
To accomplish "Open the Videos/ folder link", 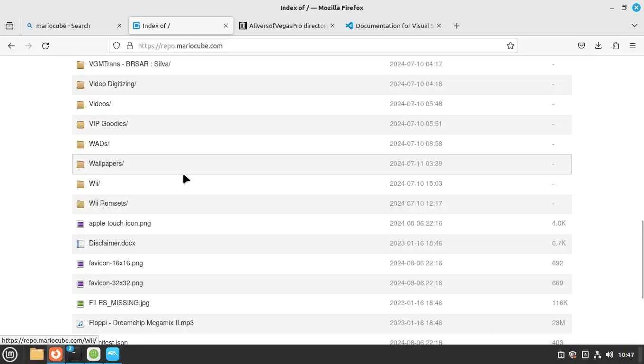I will point(100,104).
